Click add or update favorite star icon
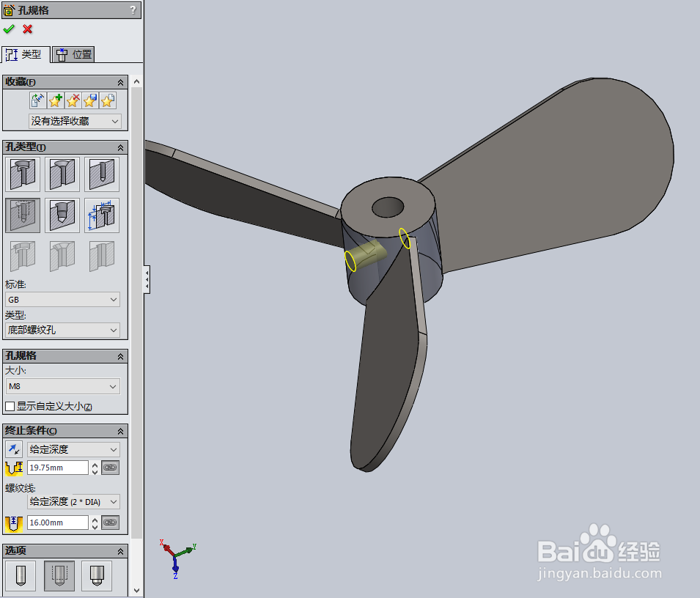 click(x=56, y=100)
